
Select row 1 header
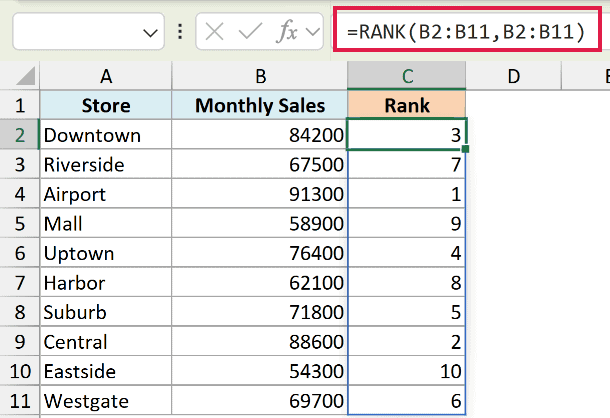point(20,105)
